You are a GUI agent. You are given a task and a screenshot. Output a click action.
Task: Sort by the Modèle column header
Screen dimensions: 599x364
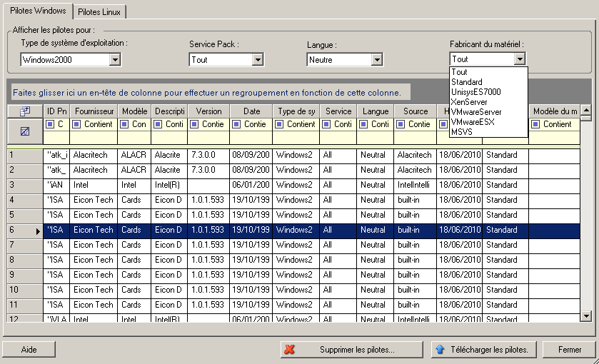(134, 111)
